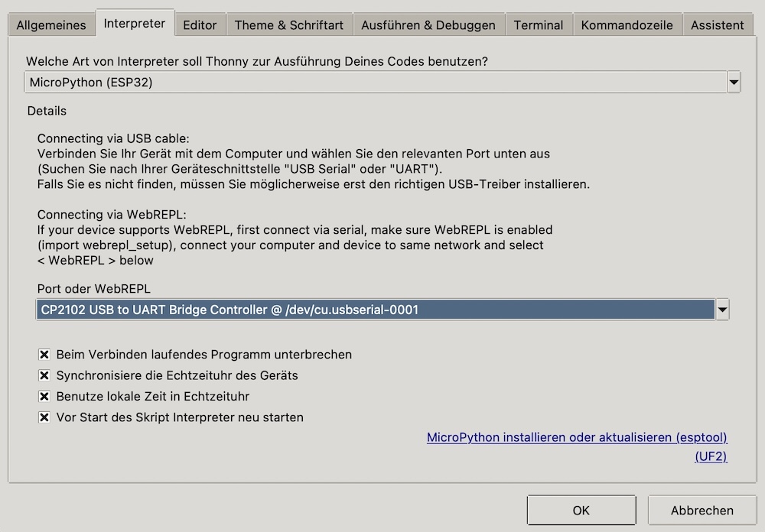This screenshot has height=532, width=765.
Task: Click the interpreter dropdown arrow button
Action: (x=734, y=82)
